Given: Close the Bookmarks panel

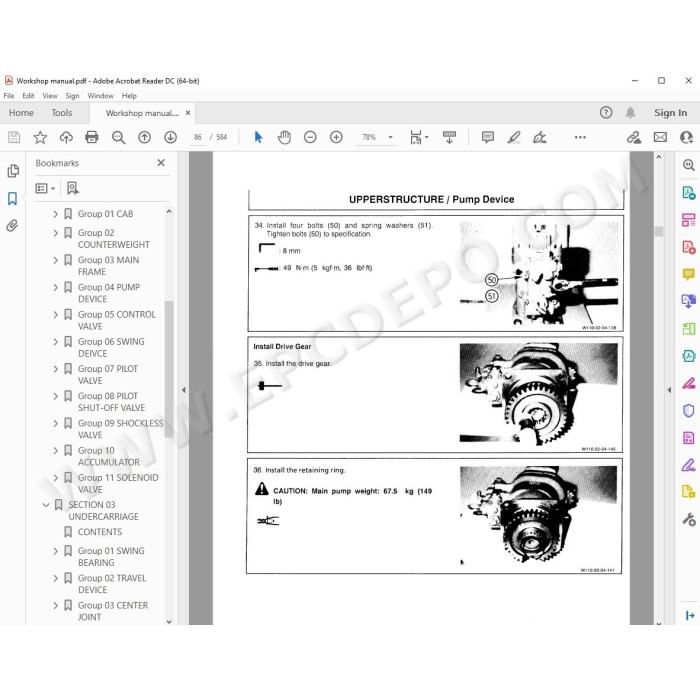Looking at the screenshot, I should (161, 163).
